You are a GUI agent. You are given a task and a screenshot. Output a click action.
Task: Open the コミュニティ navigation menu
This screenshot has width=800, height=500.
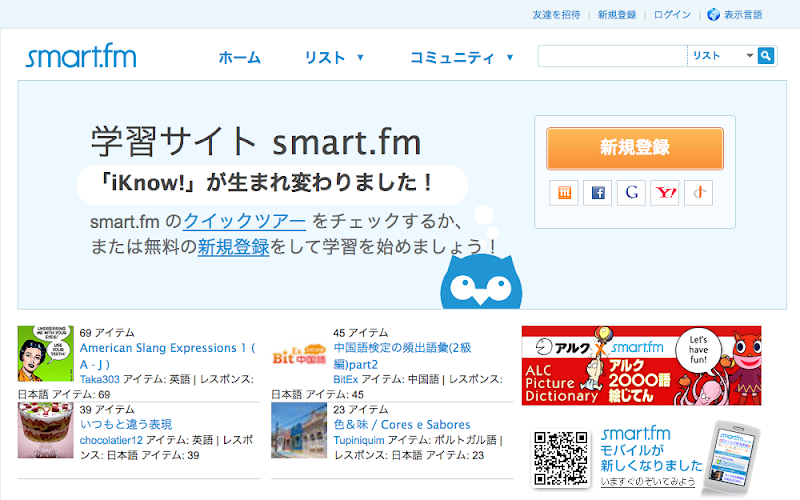(453, 57)
